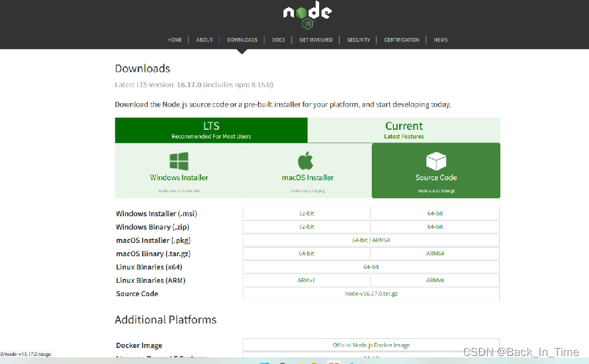Open the NEWS navigation item
Viewport: 589px width, 364px height.
tap(440, 40)
